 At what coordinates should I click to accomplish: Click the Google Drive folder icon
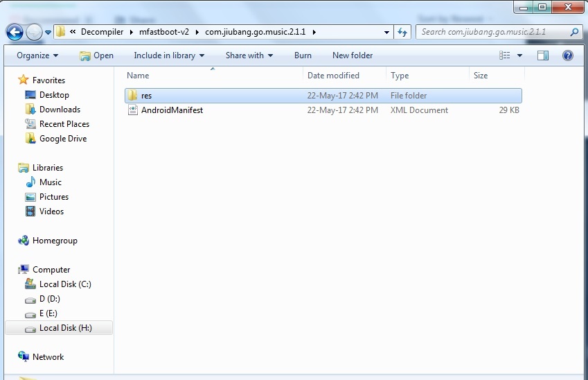(30, 138)
